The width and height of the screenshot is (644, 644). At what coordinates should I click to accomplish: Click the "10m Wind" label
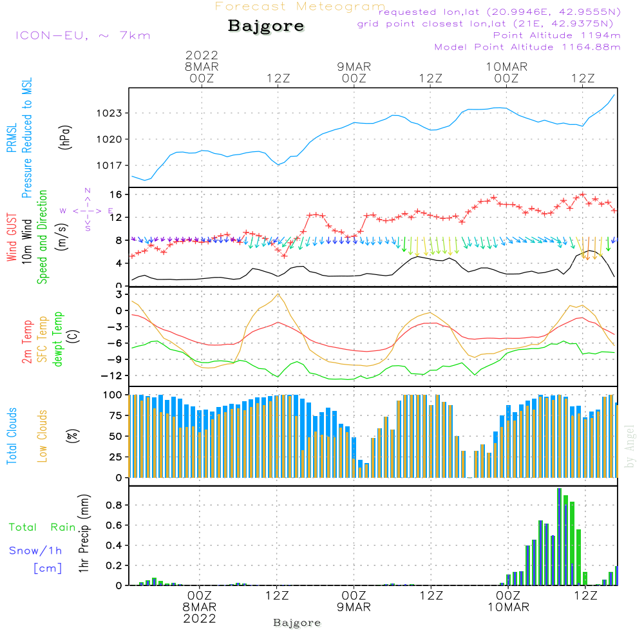click(26, 241)
